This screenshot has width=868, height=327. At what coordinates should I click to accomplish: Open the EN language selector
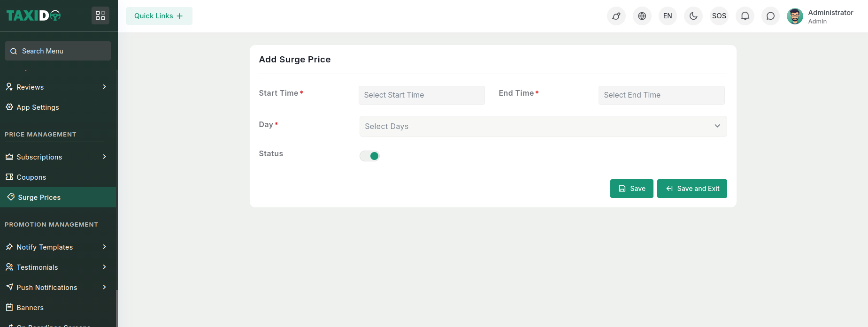[668, 16]
